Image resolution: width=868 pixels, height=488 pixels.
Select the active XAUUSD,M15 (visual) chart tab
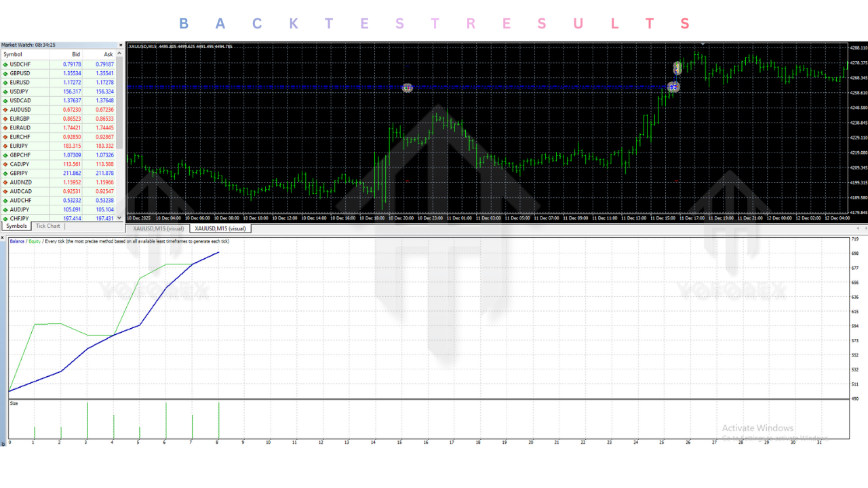pyautogui.click(x=220, y=229)
